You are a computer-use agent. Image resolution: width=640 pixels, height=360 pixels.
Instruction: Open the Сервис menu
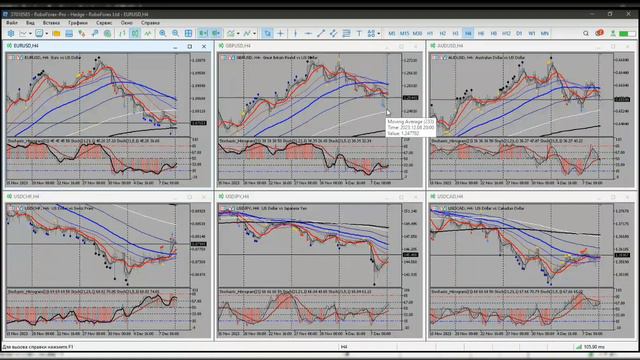104,23
